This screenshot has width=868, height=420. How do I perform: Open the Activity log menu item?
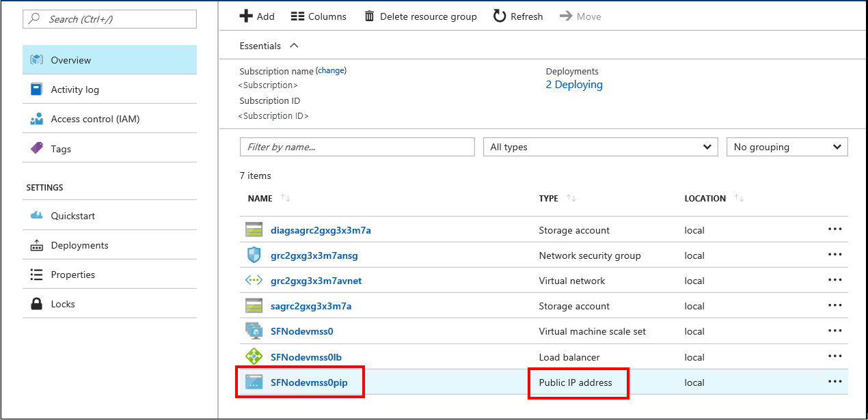[x=74, y=89]
